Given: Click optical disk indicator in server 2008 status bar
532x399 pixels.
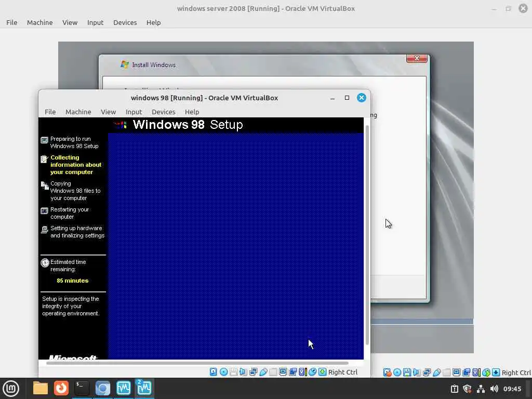Looking at the screenshot, I should (x=397, y=373).
